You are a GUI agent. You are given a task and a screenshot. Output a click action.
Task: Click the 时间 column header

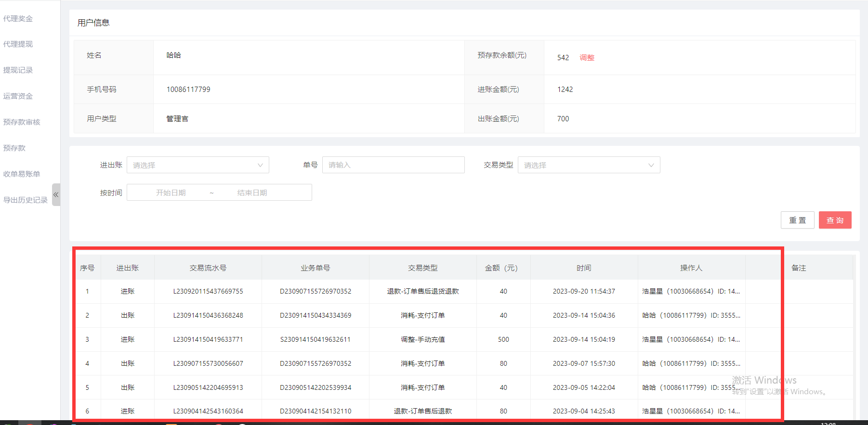pyautogui.click(x=584, y=268)
